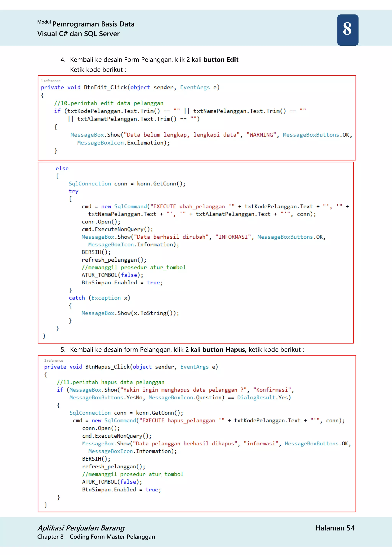Click header title 'Pemrograman Basis Data'
The image size is (392, 555).
(93, 24)
